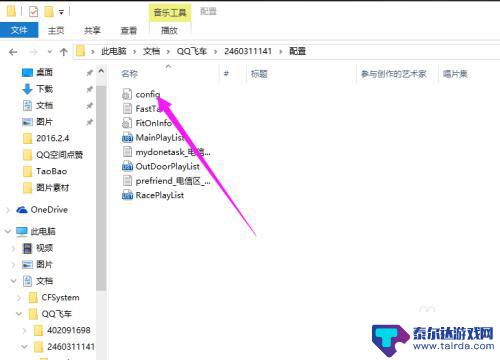Expand the 402091698 folder node
500x360 pixels.
point(24,331)
